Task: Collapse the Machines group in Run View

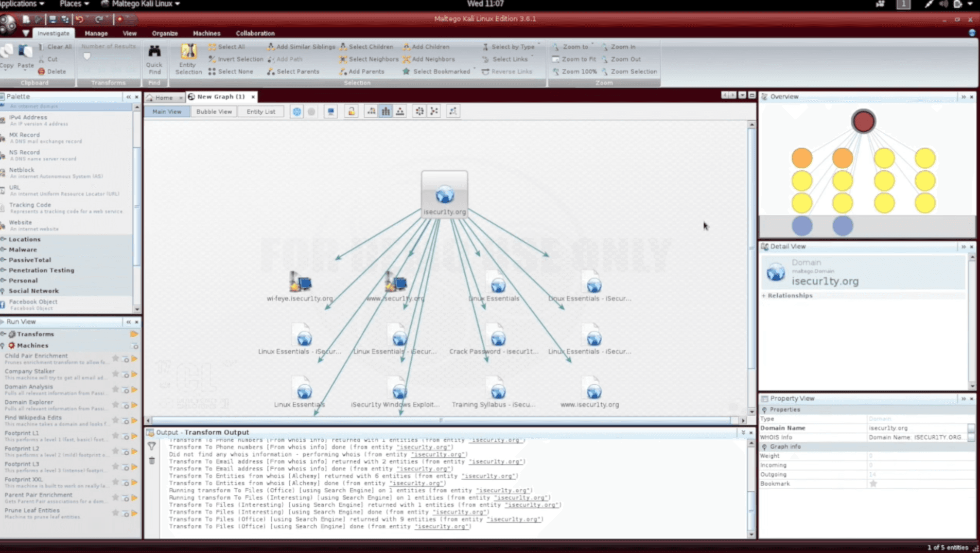Action: coord(4,346)
